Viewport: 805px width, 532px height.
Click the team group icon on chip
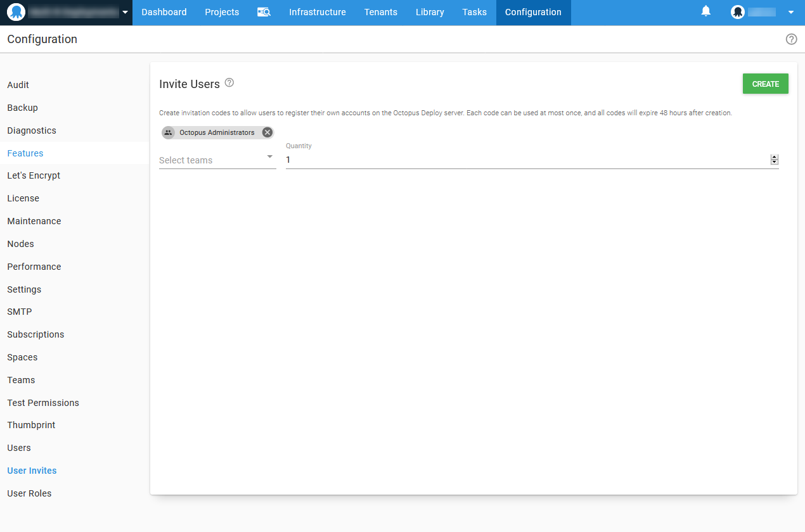coord(168,132)
